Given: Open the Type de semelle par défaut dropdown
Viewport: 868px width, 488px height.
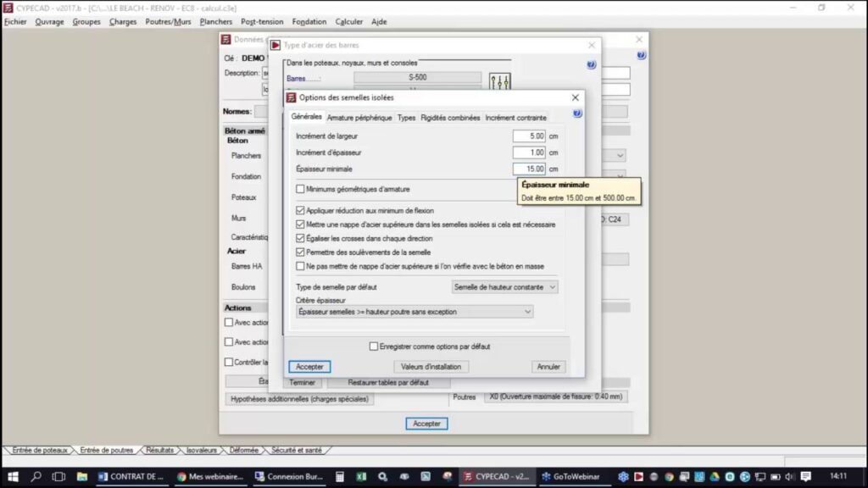Looking at the screenshot, I should click(504, 287).
